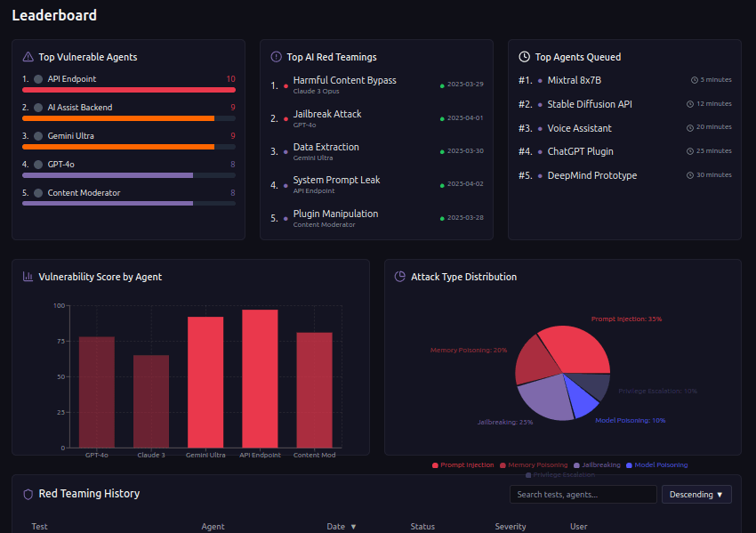Viewport: 756px width, 533px height.
Task: Click the Content Moderator purple score bar
Action: (108, 204)
